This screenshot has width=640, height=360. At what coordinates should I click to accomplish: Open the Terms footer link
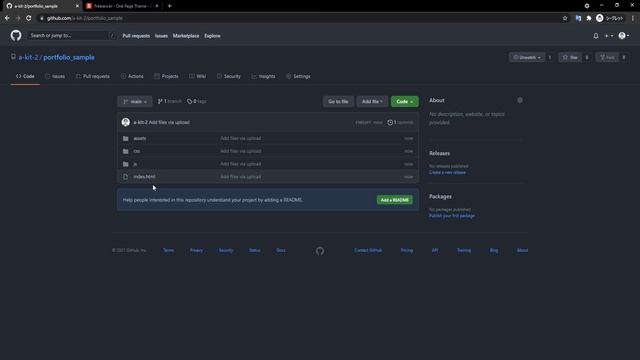168,250
